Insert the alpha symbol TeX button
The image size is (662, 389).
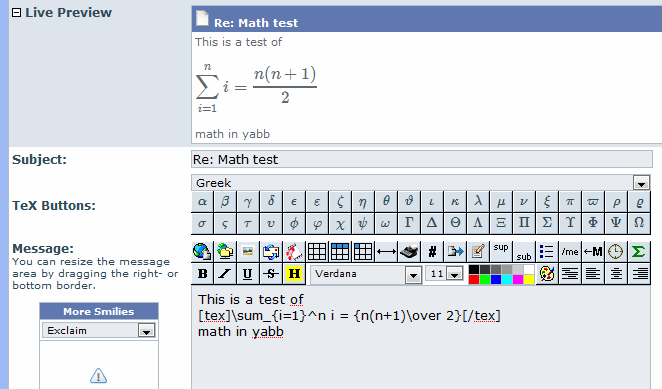pyautogui.click(x=202, y=201)
